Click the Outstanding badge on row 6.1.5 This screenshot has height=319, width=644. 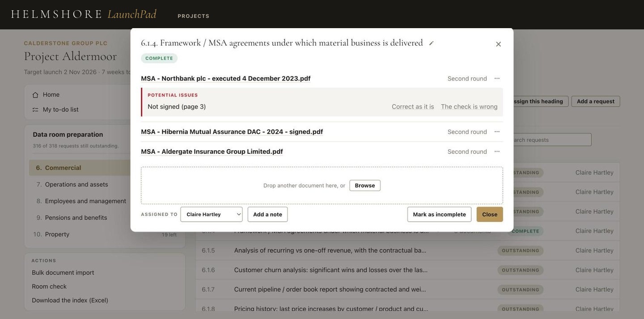click(x=521, y=251)
